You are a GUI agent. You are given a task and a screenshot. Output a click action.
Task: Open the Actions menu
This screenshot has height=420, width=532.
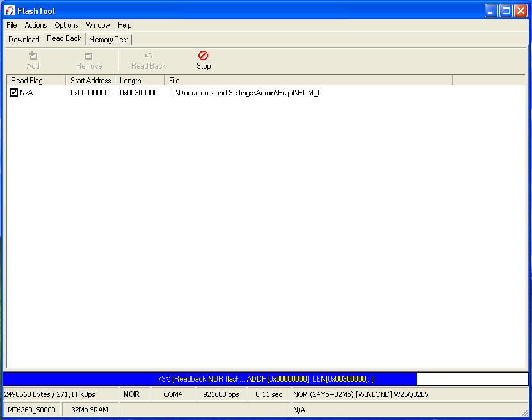tap(36, 25)
